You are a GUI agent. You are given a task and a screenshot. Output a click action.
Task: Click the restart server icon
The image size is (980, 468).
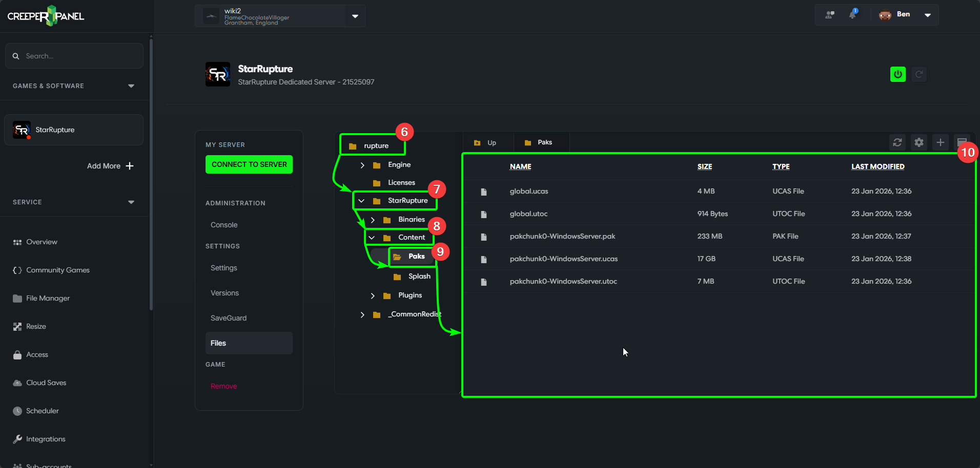tap(919, 74)
